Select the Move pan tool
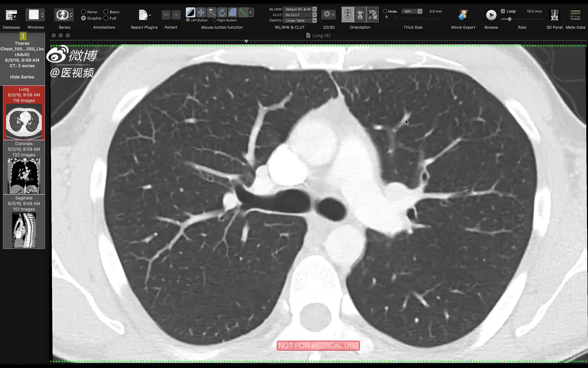 [x=201, y=13]
